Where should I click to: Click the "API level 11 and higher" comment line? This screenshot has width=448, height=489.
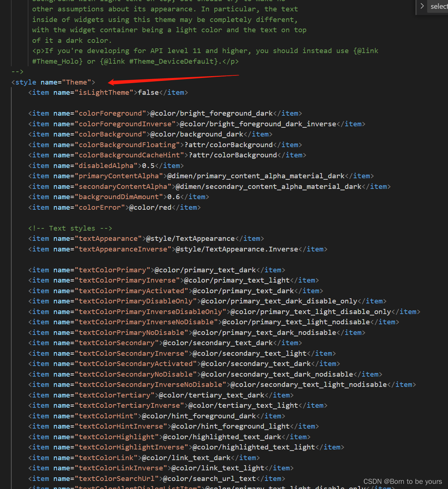205,51
